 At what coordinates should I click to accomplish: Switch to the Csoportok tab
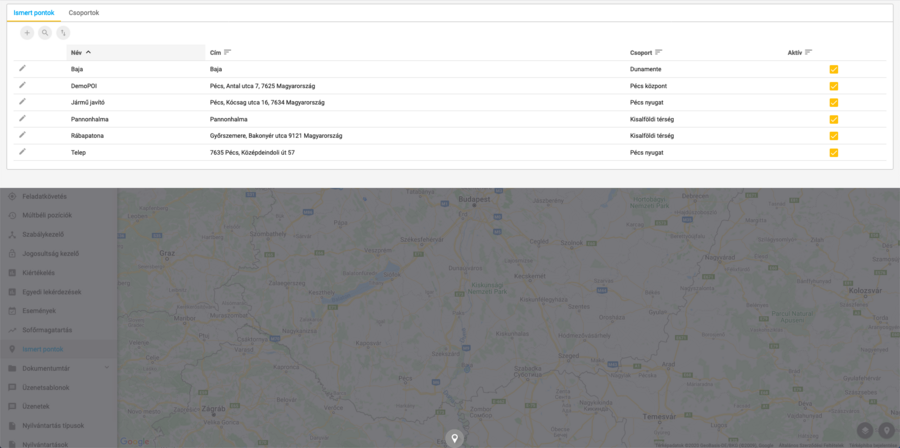click(x=84, y=12)
